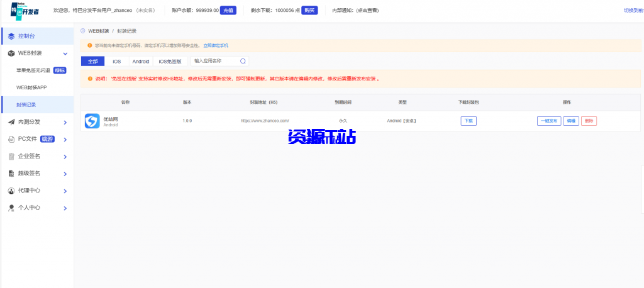Click the 超级签名 icon in sidebar

tap(11, 174)
